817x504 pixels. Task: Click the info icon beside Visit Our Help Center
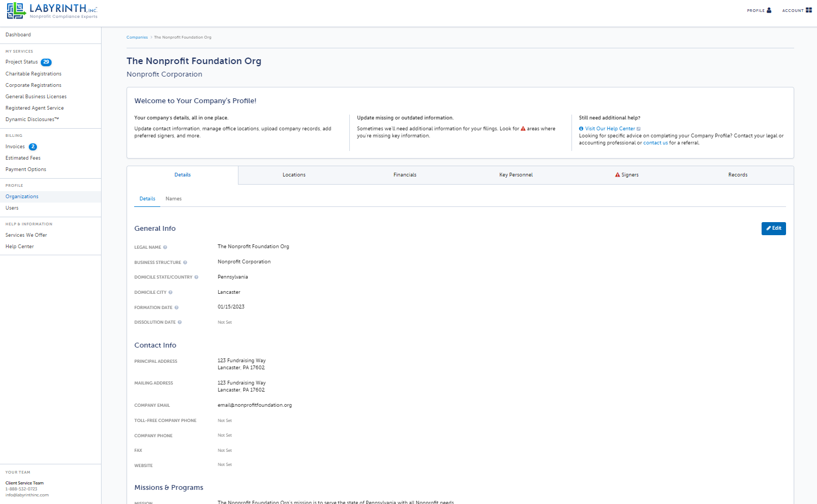pyautogui.click(x=581, y=129)
